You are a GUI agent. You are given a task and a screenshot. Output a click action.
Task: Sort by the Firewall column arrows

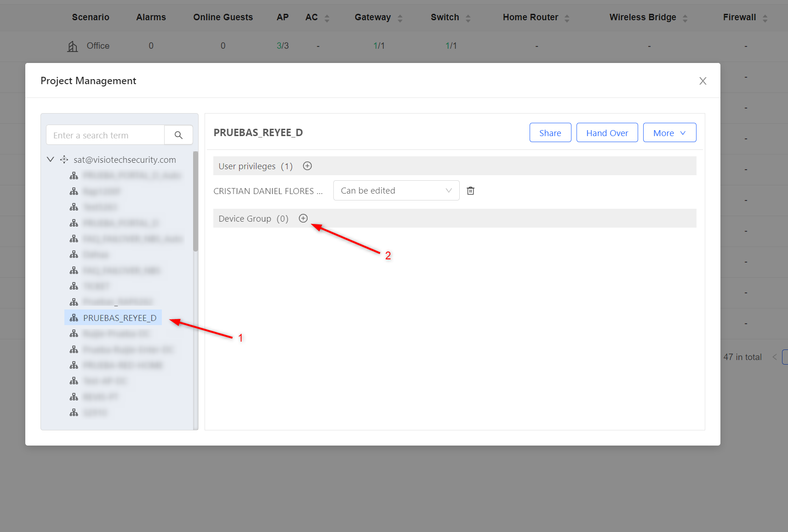coord(765,18)
